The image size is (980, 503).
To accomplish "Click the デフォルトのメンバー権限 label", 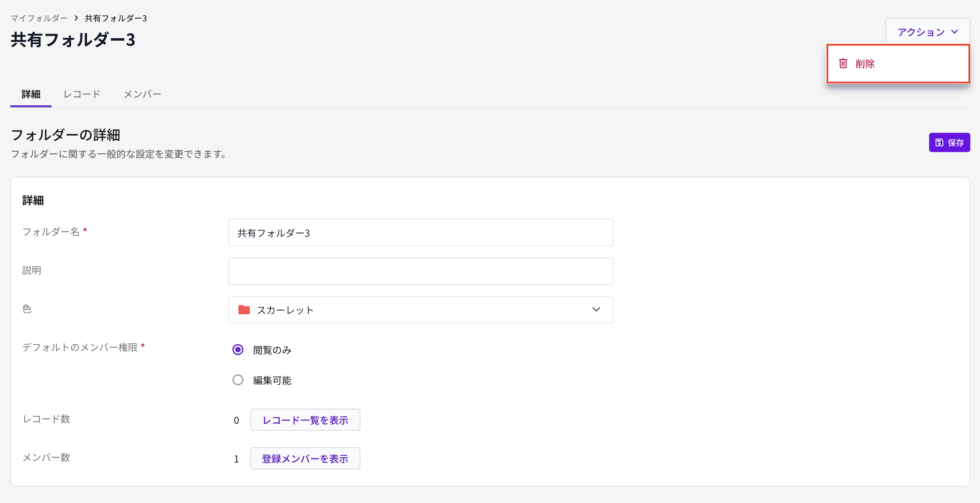I will click(80, 347).
